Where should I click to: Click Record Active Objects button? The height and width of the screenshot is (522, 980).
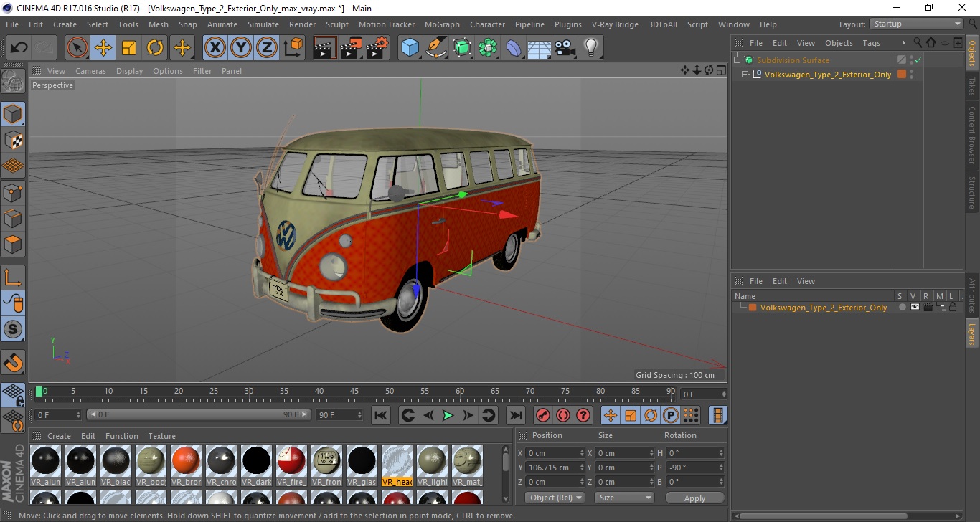click(543, 415)
